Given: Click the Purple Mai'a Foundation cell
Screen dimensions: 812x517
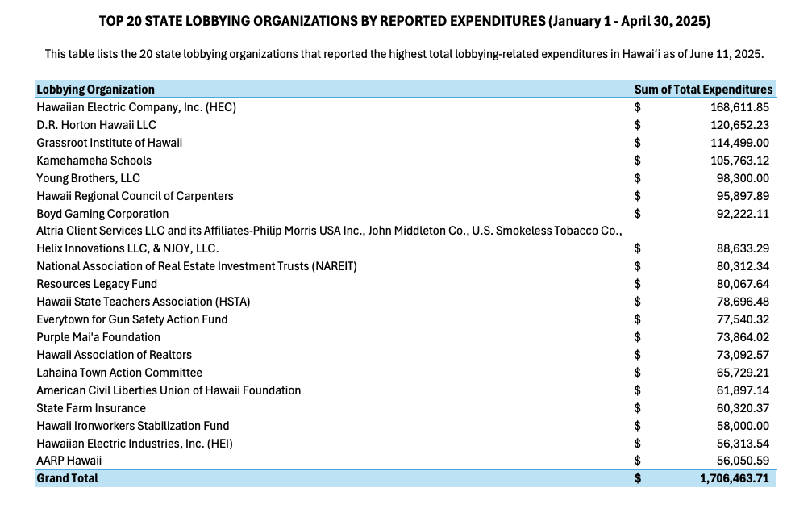Looking at the screenshot, I should coord(98,337).
